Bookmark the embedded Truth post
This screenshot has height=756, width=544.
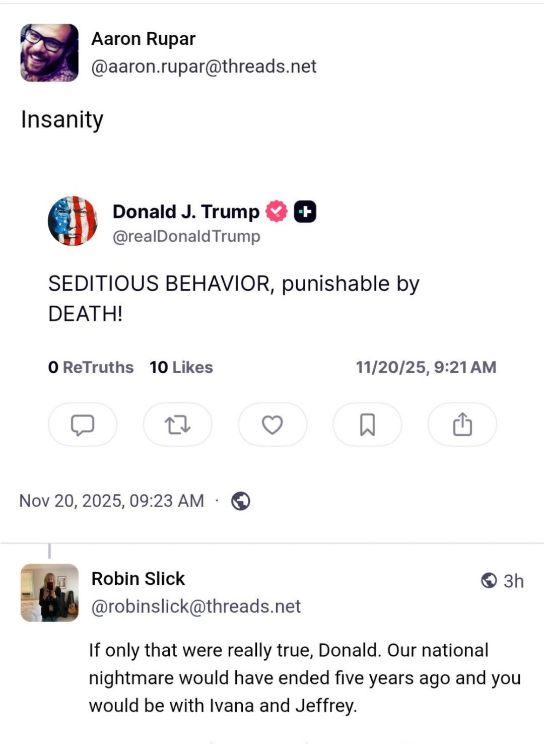pos(367,425)
